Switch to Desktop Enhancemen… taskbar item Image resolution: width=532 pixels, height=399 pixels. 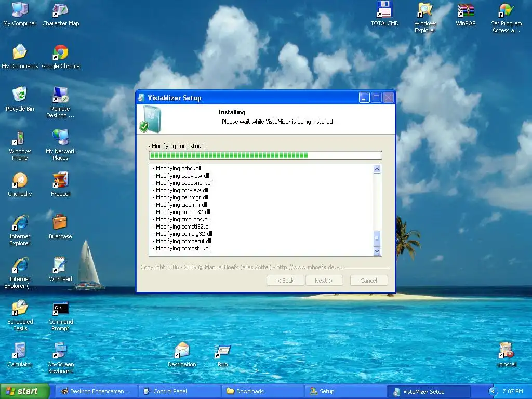(x=96, y=391)
